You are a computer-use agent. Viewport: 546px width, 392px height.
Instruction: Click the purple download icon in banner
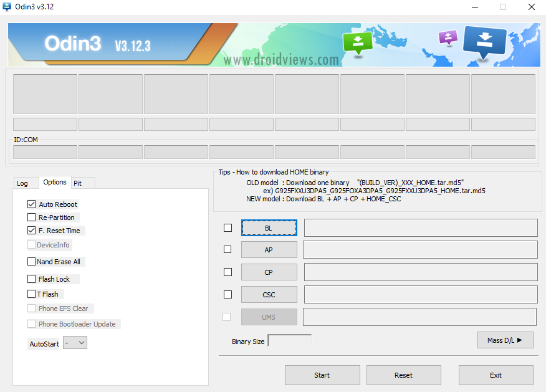448,37
